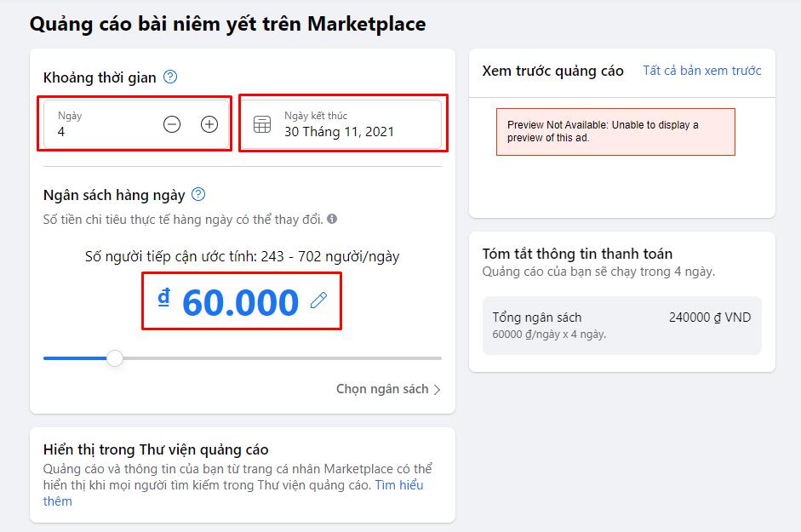Click the budget slider handle

tap(117, 359)
